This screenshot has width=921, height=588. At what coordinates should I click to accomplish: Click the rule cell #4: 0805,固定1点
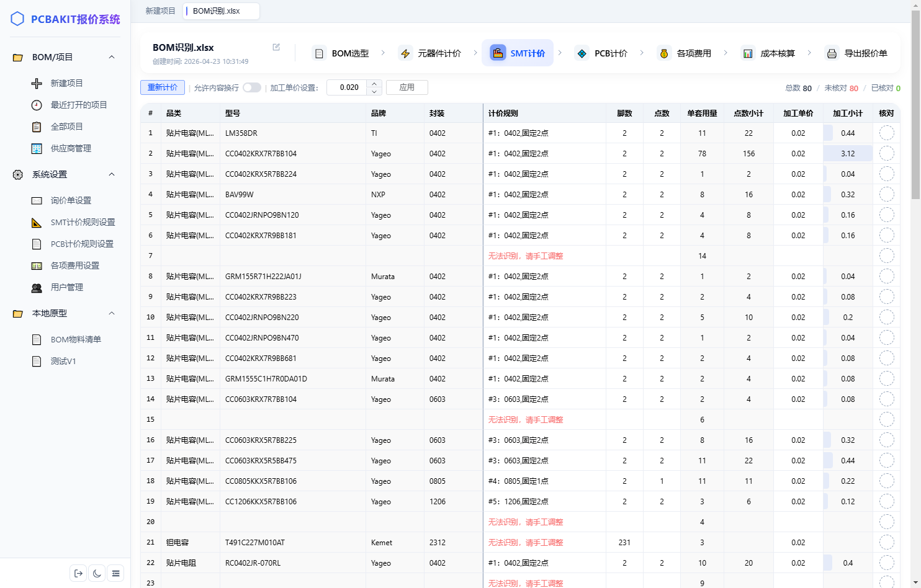point(544,481)
